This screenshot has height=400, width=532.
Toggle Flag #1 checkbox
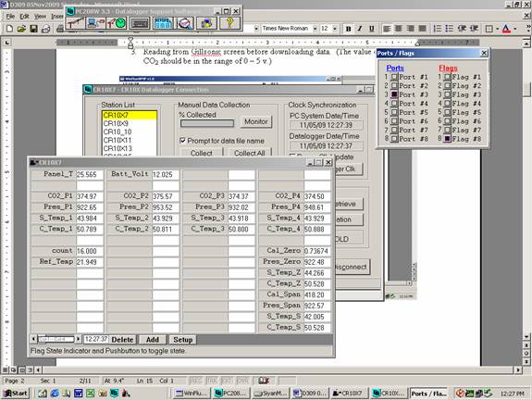pos(448,77)
